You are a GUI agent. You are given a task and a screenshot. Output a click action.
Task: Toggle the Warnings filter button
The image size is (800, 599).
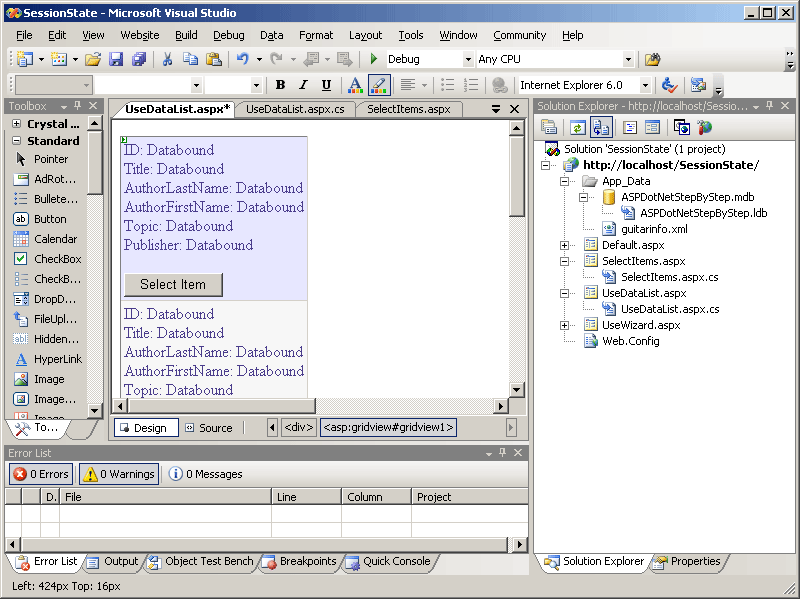(118, 474)
